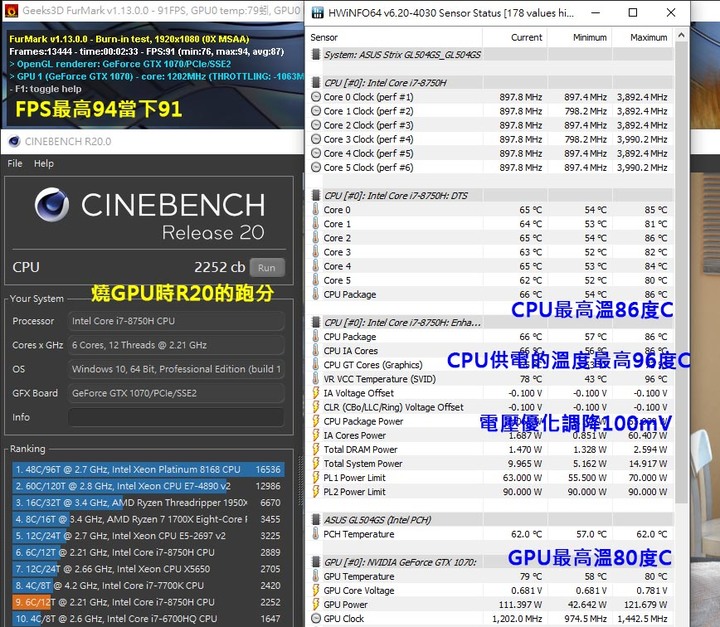Click the clock icon of Core 5 Clock (perf #6)
Viewport: 720px width, 627px height.
pos(316,167)
